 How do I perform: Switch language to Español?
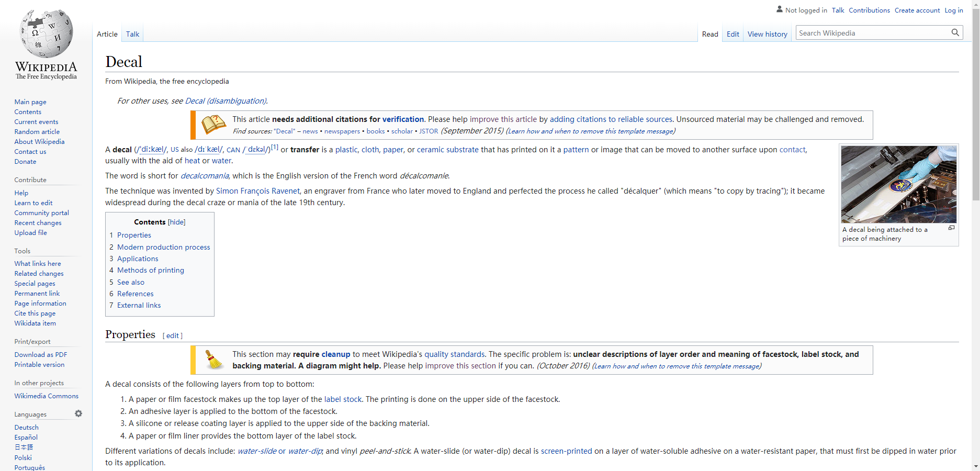coord(26,438)
